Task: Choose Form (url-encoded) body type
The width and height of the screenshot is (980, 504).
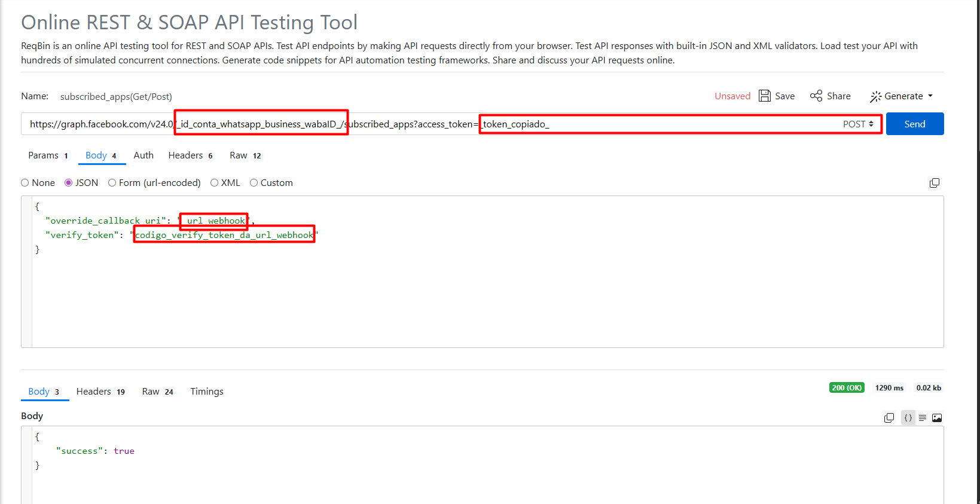Action: (x=112, y=183)
